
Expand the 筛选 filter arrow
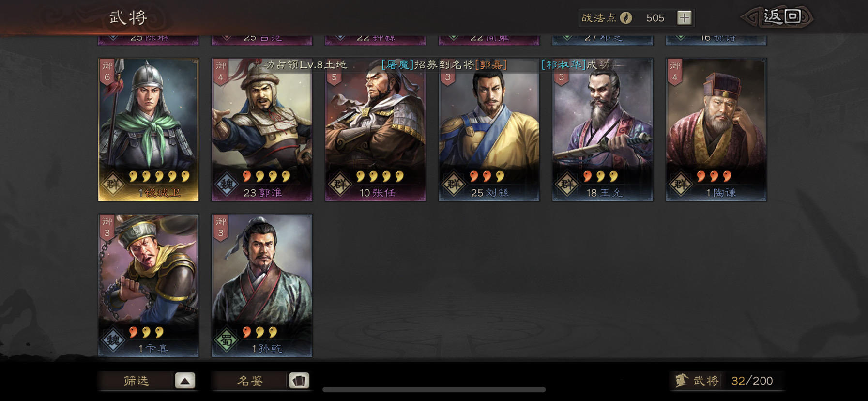click(x=185, y=381)
